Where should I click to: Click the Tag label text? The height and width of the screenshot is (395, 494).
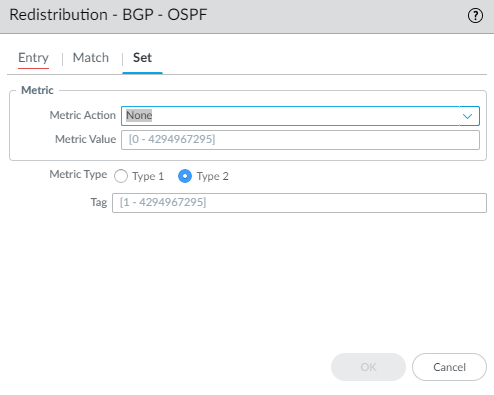click(x=99, y=202)
